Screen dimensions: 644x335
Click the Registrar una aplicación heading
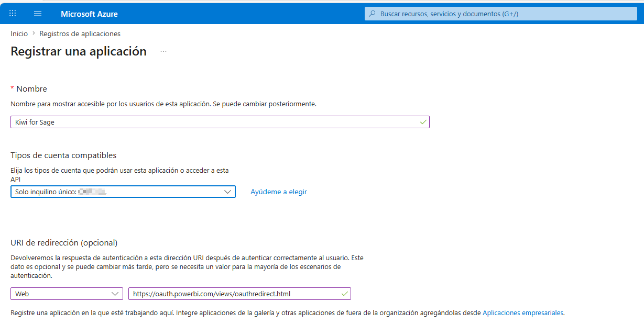[x=79, y=51]
